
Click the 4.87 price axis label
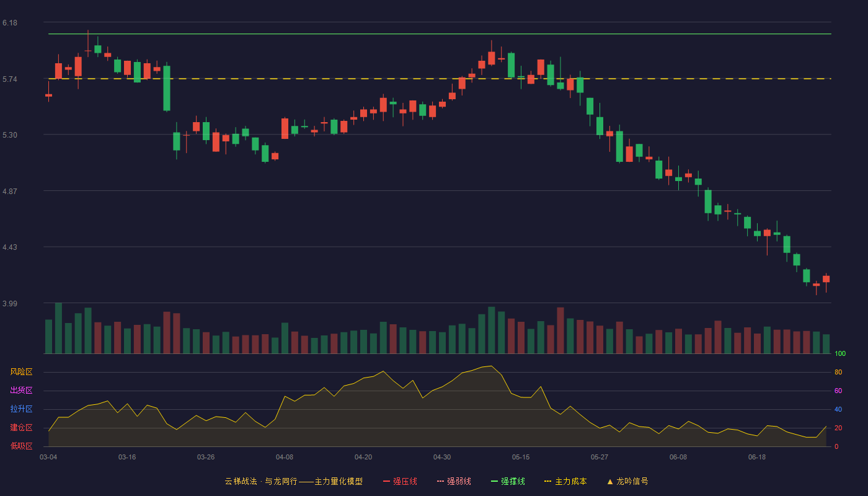click(x=10, y=192)
